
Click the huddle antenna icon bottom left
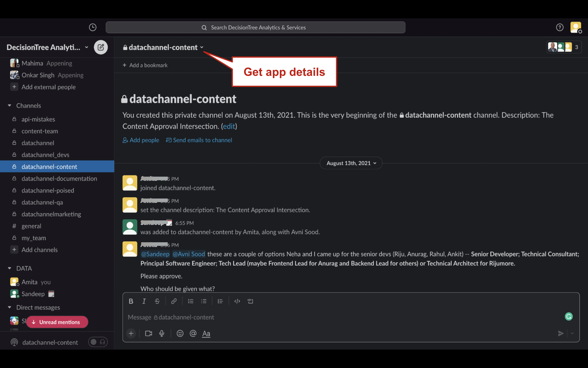coord(14,342)
